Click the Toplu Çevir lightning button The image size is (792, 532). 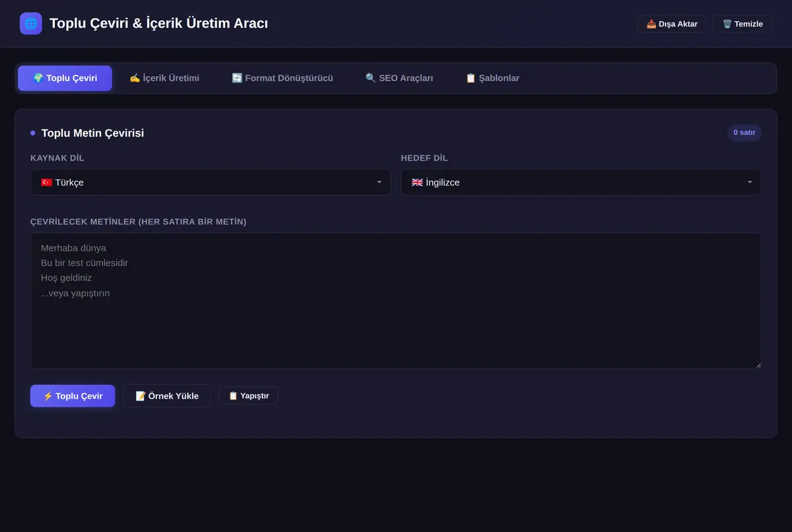(73, 396)
